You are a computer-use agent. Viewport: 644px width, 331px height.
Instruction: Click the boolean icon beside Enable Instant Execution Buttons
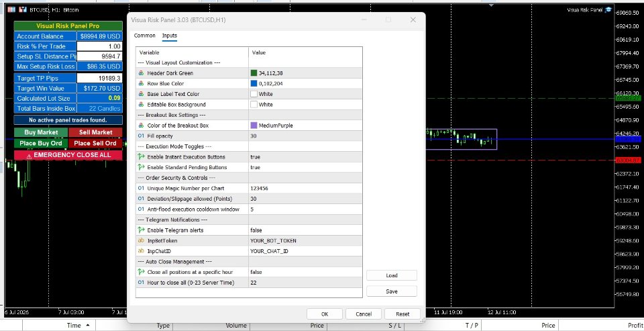click(141, 156)
